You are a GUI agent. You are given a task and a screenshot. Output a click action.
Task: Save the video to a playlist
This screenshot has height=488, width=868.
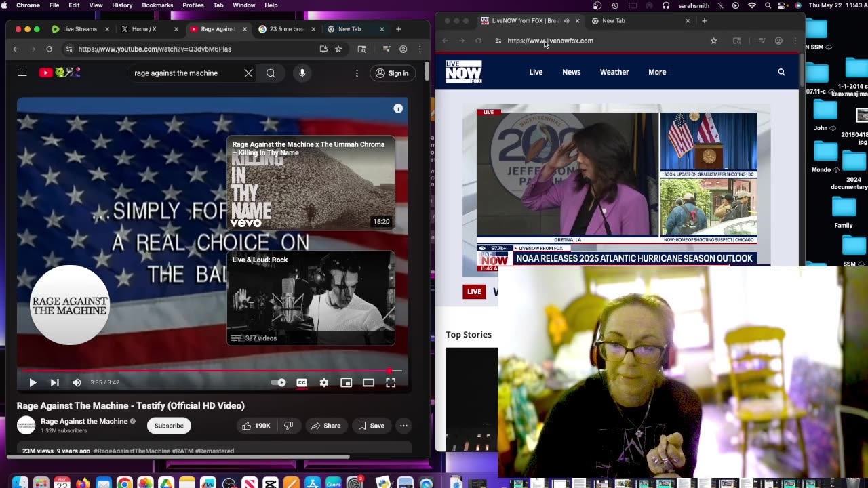[371, 426]
